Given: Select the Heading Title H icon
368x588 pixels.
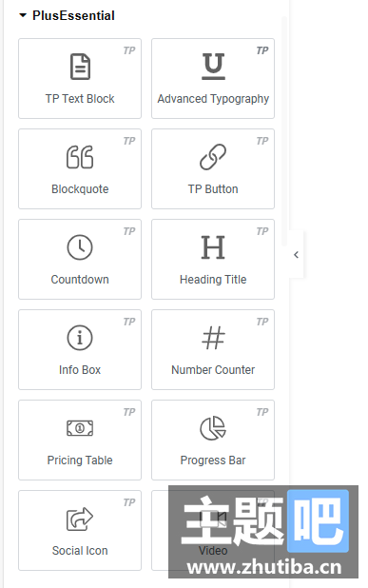Looking at the screenshot, I should (x=213, y=247).
